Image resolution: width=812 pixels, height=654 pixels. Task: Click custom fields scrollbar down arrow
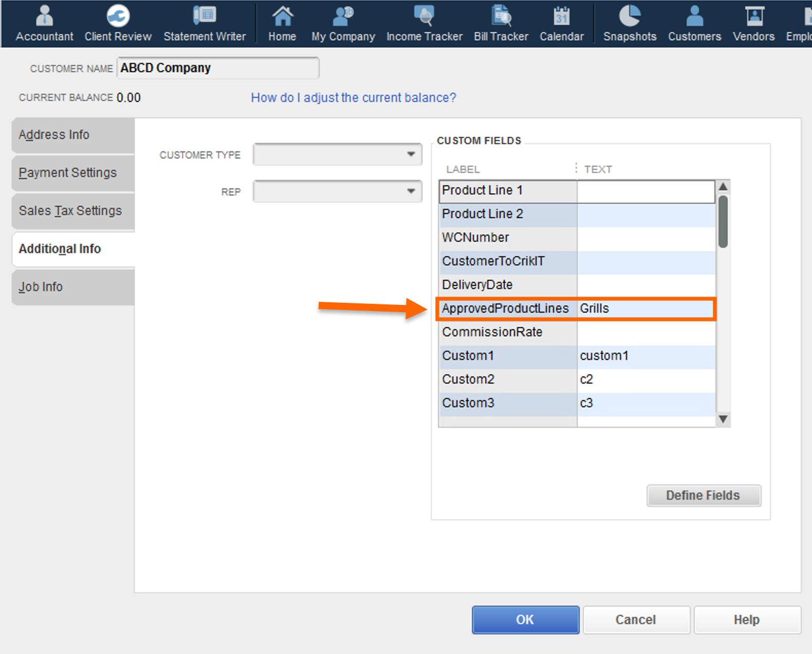point(723,419)
